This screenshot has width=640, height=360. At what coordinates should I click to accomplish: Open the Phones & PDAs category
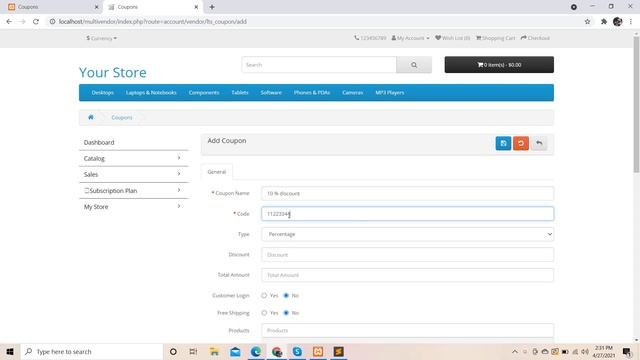pyautogui.click(x=312, y=93)
